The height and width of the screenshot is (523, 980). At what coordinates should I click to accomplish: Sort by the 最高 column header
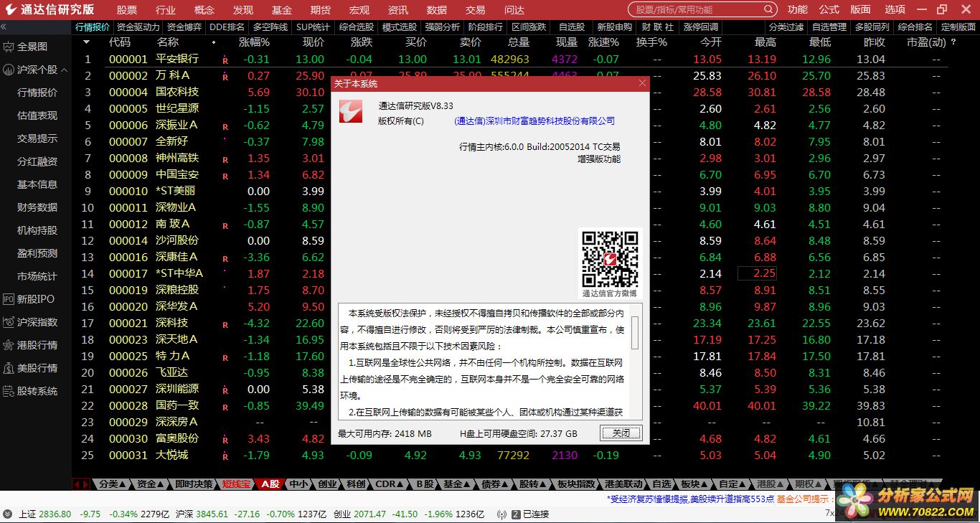click(x=765, y=42)
